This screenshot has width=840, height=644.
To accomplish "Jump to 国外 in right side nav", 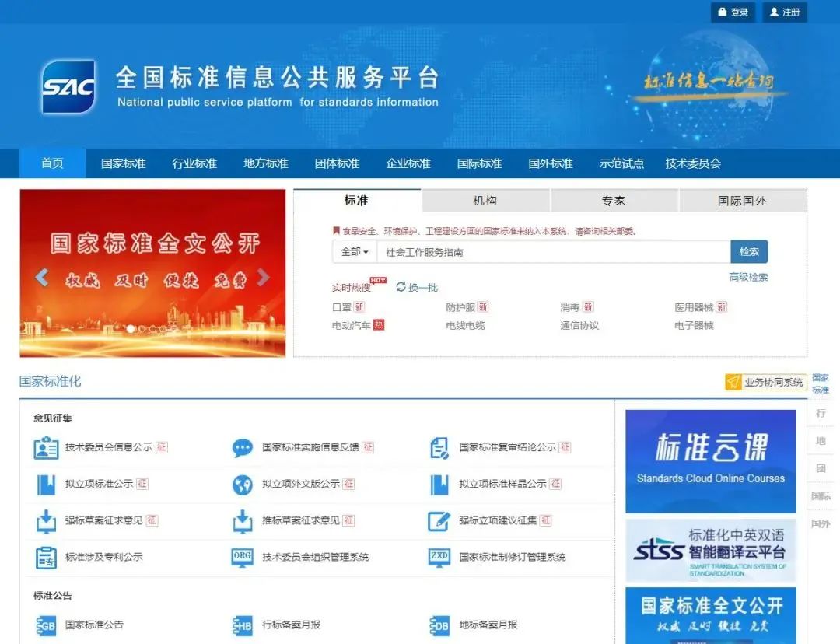I will pyautogui.click(x=821, y=523).
